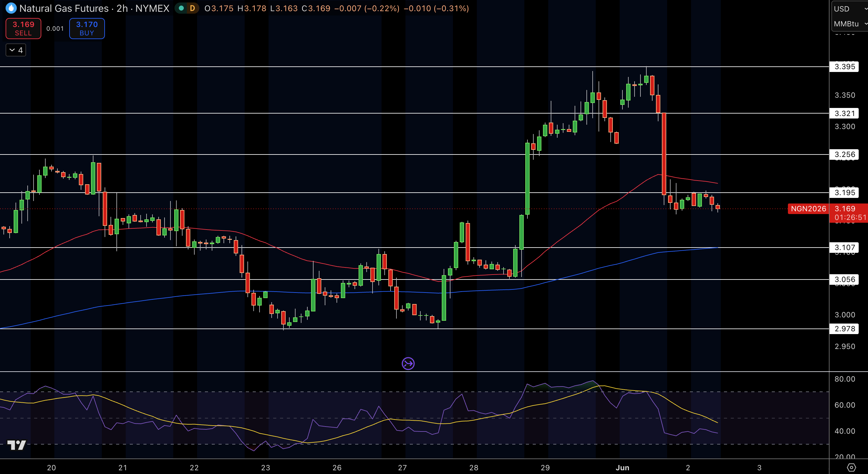Click the current price 3.169 countdown label
The height and width of the screenshot is (474, 868).
(x=848, y=213)
